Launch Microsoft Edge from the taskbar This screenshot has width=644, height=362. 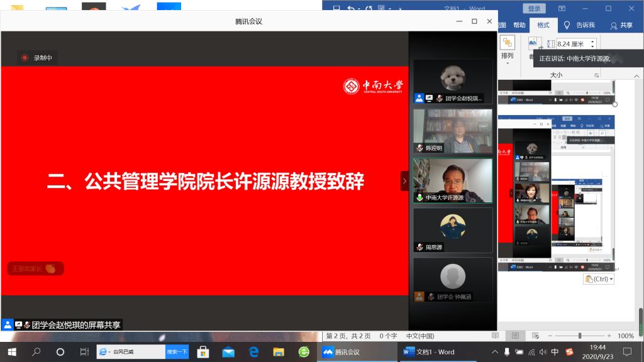pos(253,352)
